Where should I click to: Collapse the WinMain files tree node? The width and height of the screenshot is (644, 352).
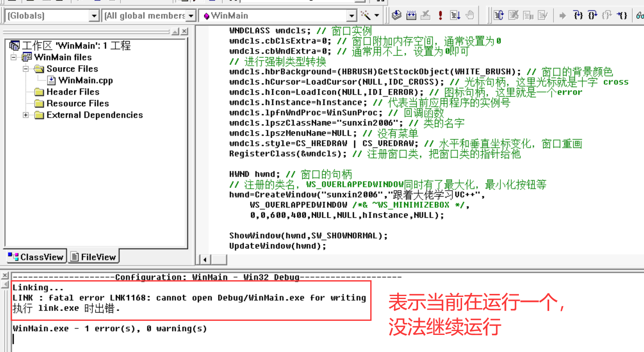[14, 57]
